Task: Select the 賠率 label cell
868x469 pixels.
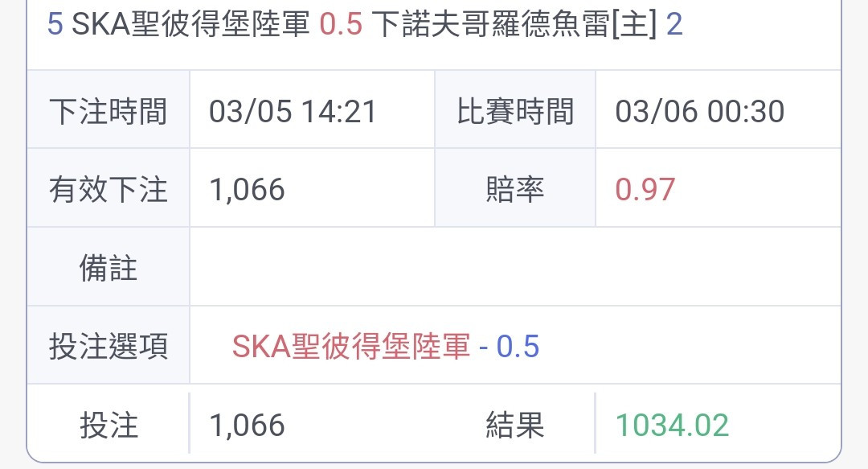Action: pyautogui.click(x=515, y=188)
